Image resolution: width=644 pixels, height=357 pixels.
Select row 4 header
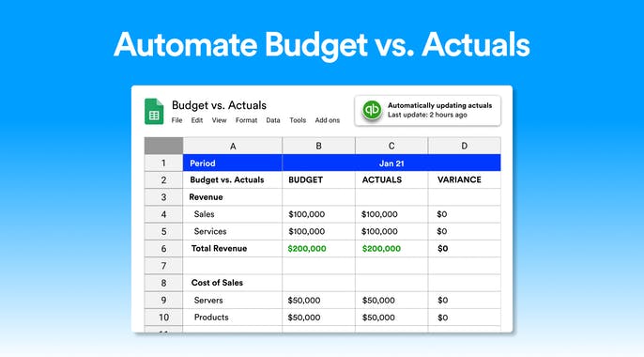pyautogui.click(x=163, y=214)
